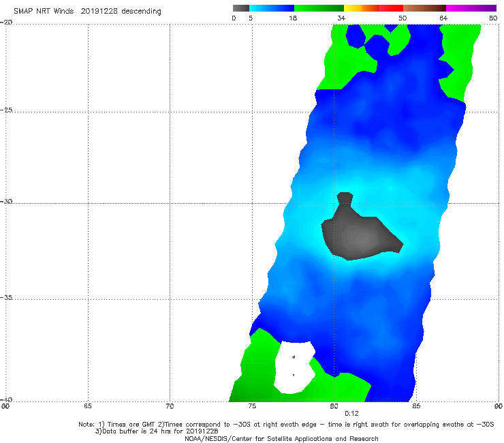Image resolution: width=504 pixels, height=443 pixels.
Task: Click the 'Times are GMT' note line
Action: tap(286, 425)
